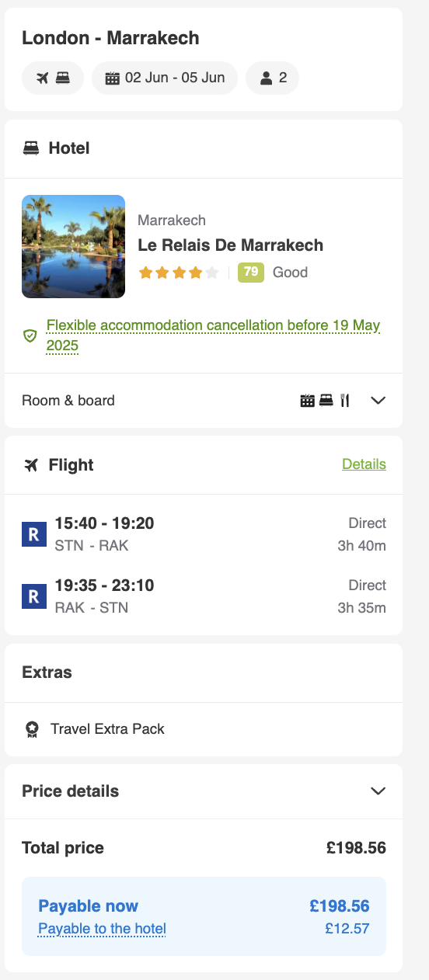Click the calendar icon beside 02 Jun - 05 Jun
Viewport: 429px width, 980px height.
tap(112, 78)
